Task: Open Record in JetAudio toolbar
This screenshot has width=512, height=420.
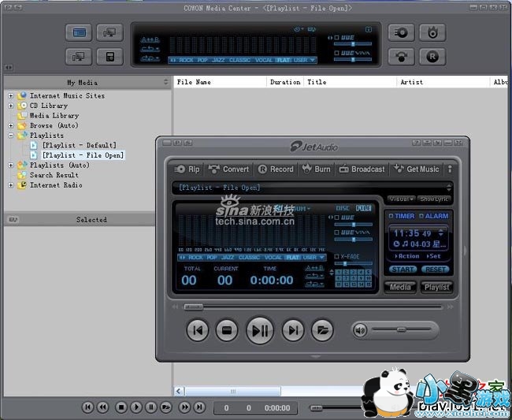Action: point(276,169)
